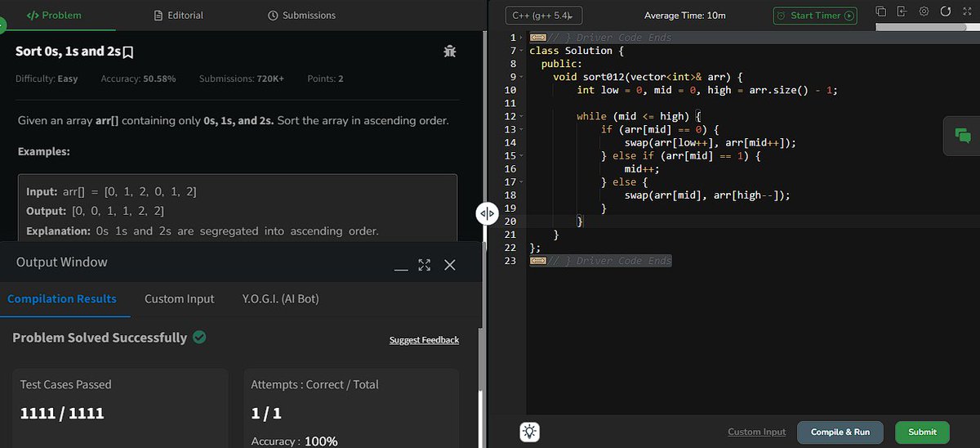The image size is (980, 448).
Task: Open the Submissions tab
Action: (301, 15)
